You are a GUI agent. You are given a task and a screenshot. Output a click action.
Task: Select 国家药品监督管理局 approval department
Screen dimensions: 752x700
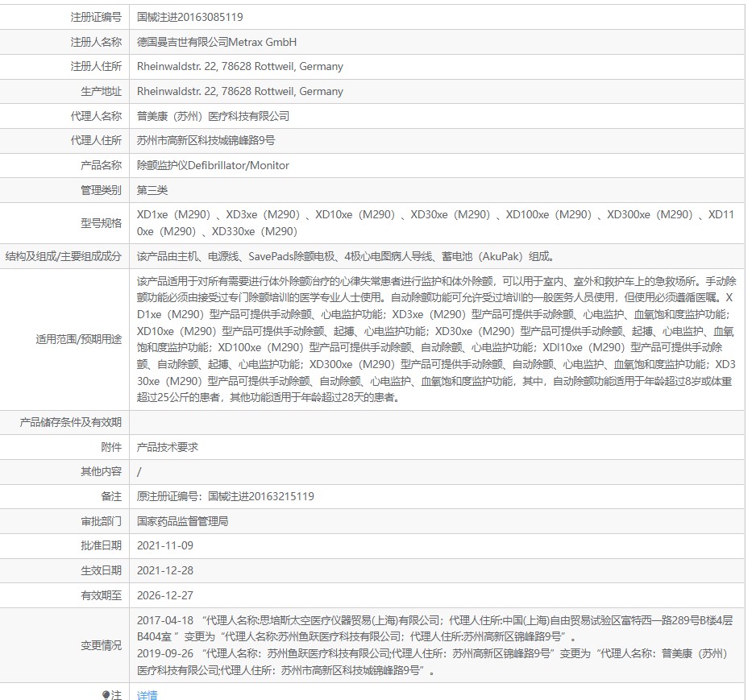[x=182, y=521]
